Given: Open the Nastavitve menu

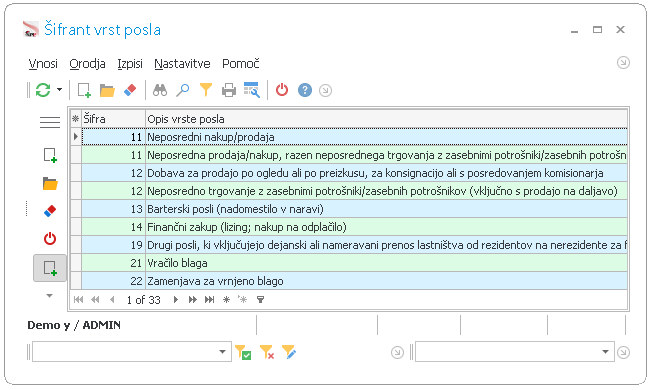Looking at the screenshot, I should coord(182,63).
